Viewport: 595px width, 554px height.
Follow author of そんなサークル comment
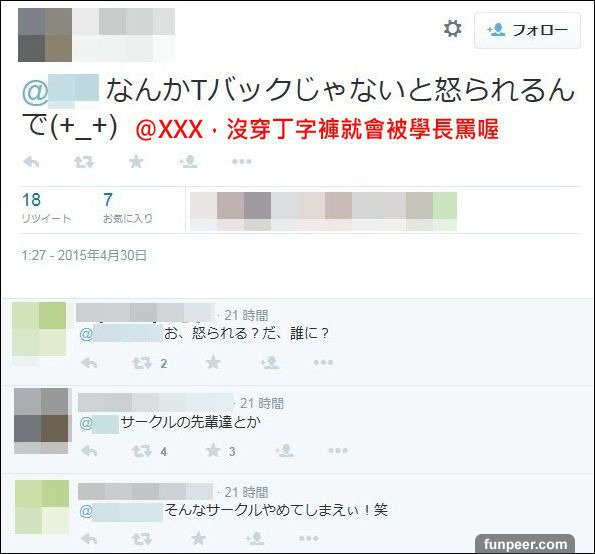(255, 538)
